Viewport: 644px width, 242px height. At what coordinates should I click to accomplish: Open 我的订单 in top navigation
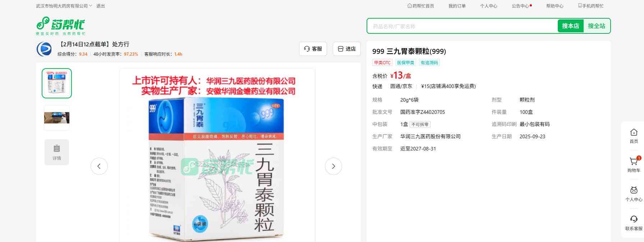(457, 6)
